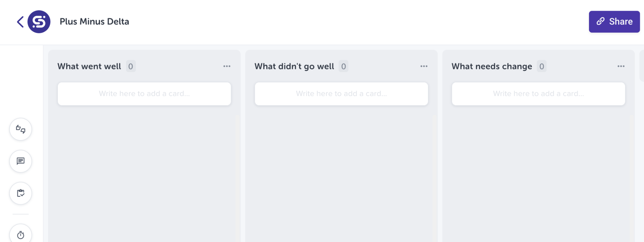The width and height of the screenshot is (644, 242).
Task: Click card input under What went well
Action: coord(144,94)
